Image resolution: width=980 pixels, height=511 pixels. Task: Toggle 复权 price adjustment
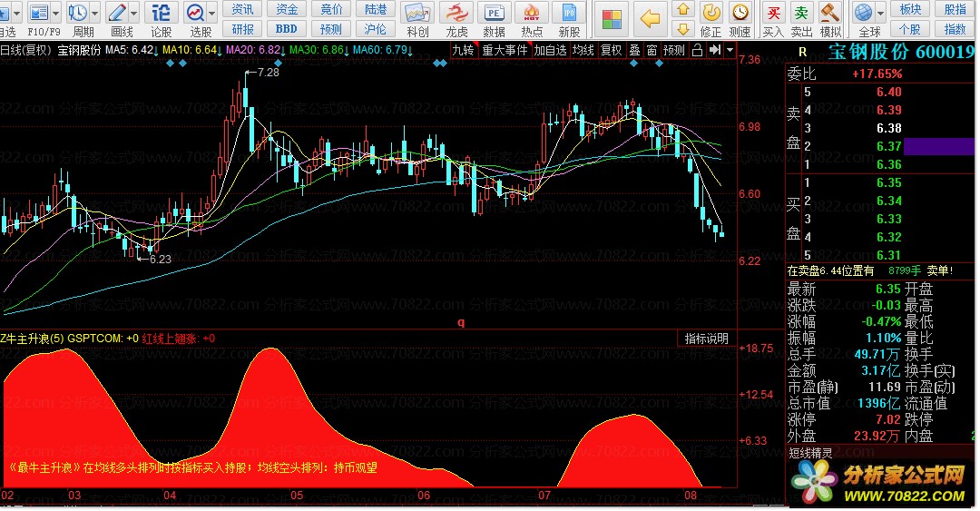611,51
